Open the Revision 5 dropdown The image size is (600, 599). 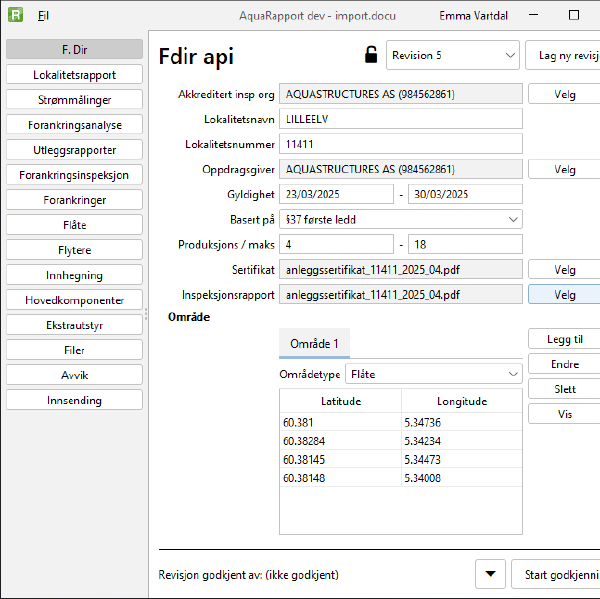tap(452, 56)
